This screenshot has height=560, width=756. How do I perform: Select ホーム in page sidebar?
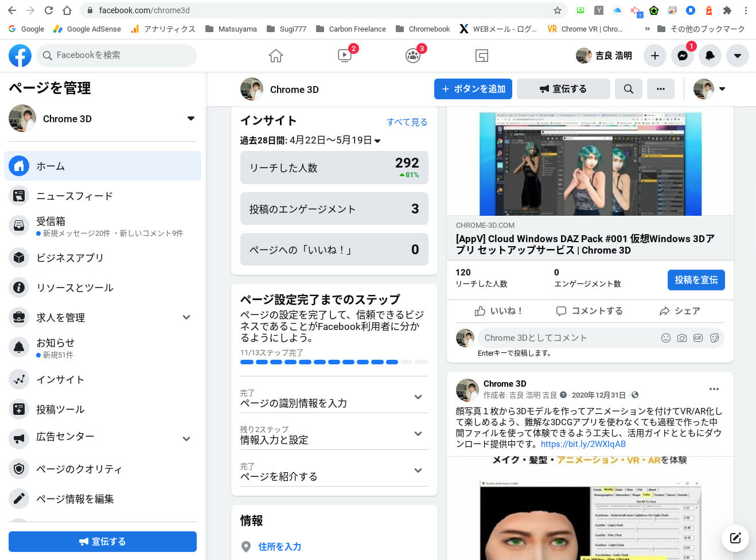coord(103,166)
